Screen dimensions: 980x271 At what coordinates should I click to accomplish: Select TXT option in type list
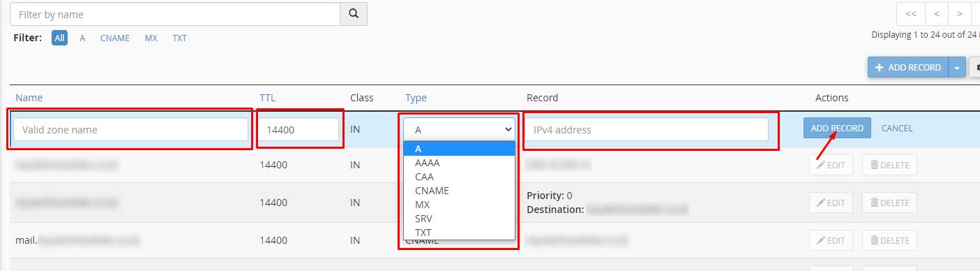click(423, 233)
